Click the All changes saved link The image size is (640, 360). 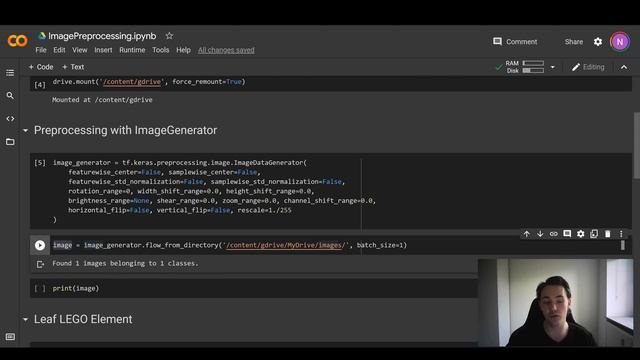click(226, 50)
